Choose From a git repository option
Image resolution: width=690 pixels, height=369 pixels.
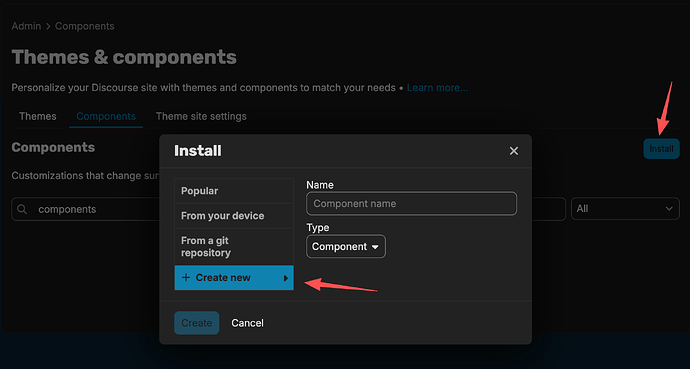[x=234, y=247]
